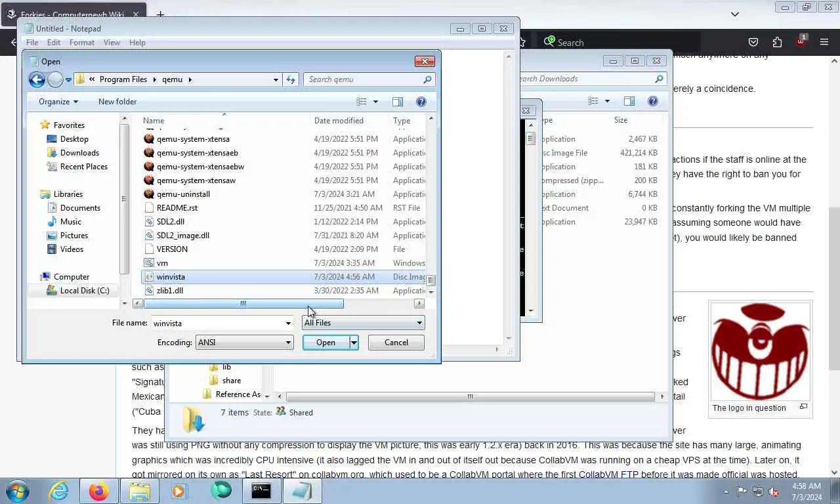Open Internet Explorer from taskbar
The image size is (840, 504).
click(x=58, y=491)
